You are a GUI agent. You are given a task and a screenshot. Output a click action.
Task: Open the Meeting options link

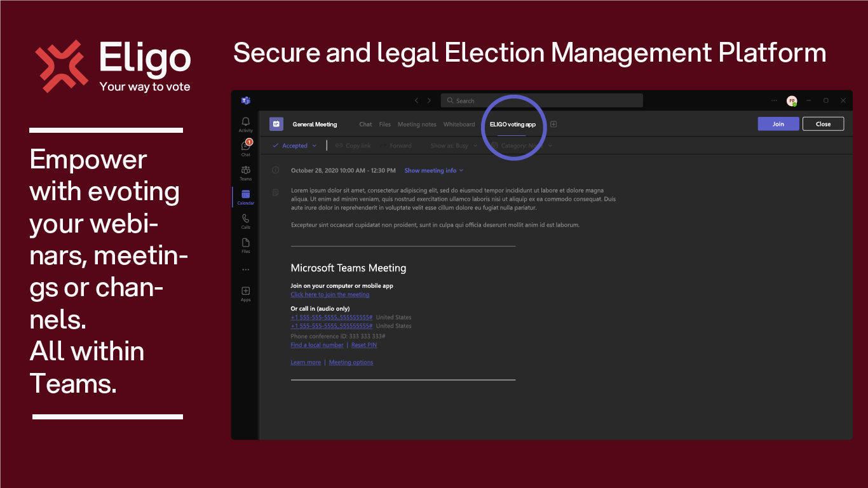pos(351,362)
